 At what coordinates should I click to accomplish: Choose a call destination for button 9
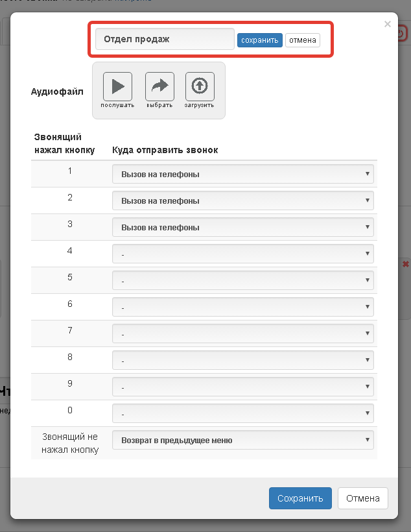click(243, 387)
